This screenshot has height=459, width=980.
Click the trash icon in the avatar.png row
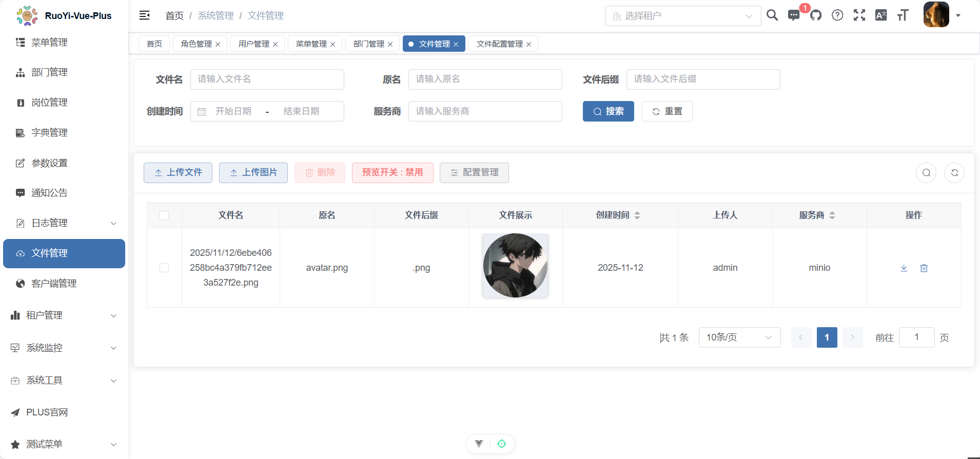click(924, 268)
